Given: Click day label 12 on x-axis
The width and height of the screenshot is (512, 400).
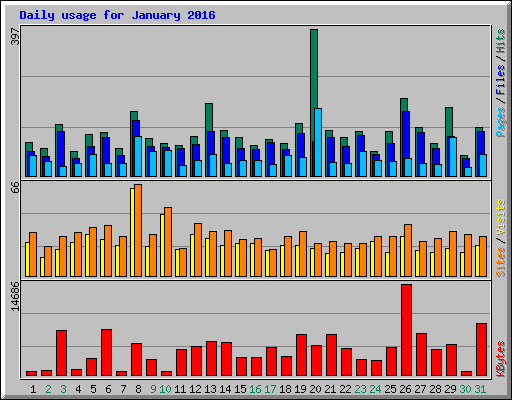Looking at the screenshot, I should point(195,389).
